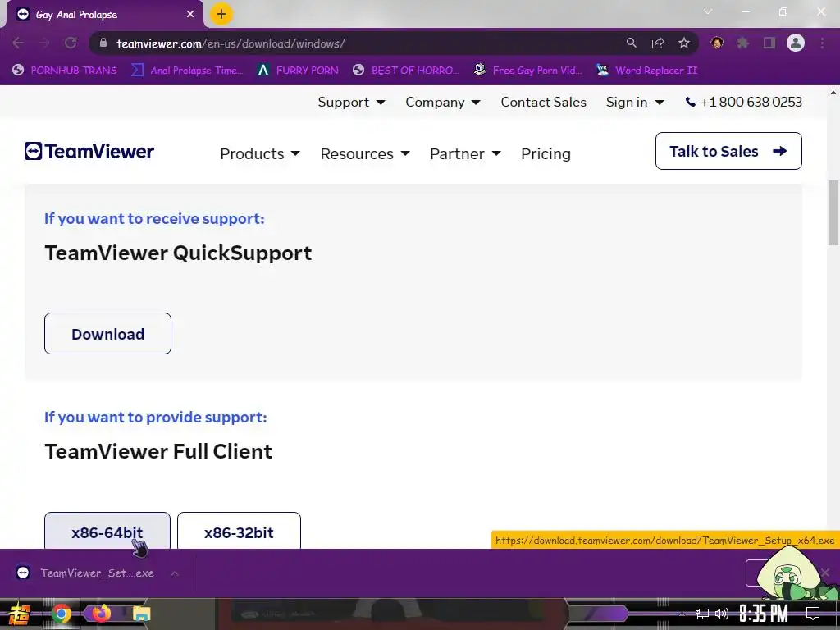Image resolution: width=840 pixels, height=630 pixels.
Task: Click the avatar extension icon in toolbar
Action: pyautogui.click(x=717, y=43)
